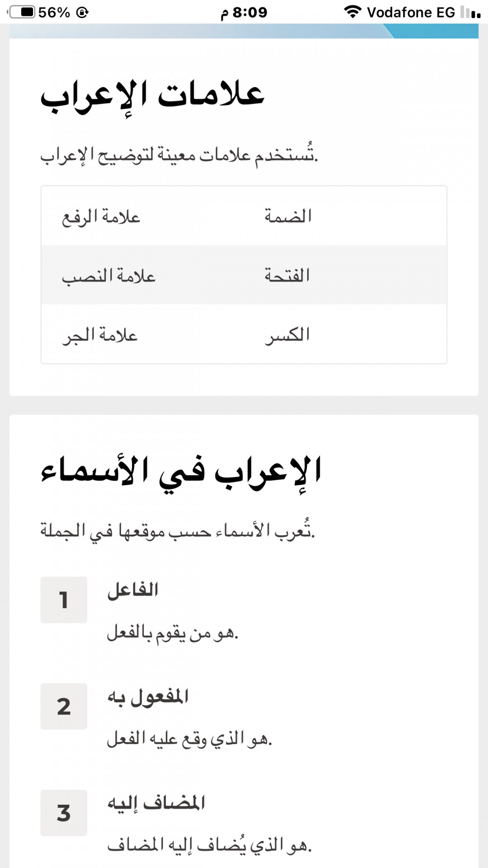Select the number 2 badge
Image resolution: width=488 pixels, height=868 pixels.
(x=64, y=706)
